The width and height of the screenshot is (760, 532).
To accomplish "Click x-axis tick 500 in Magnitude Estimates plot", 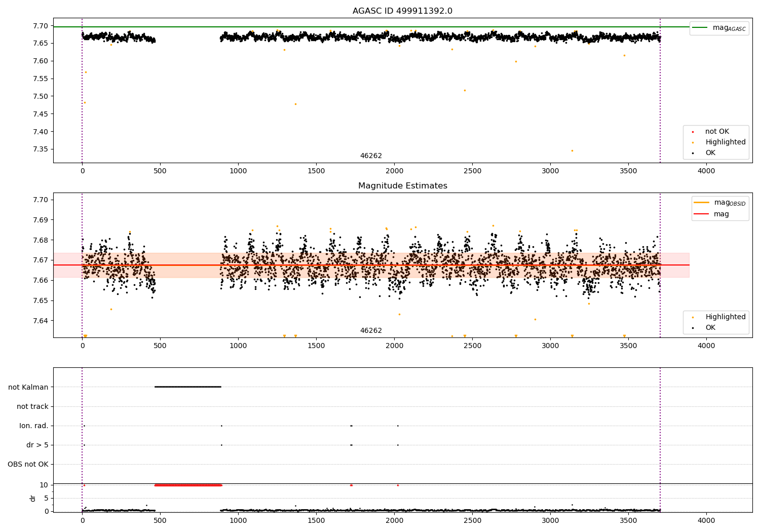I will 160,346.
